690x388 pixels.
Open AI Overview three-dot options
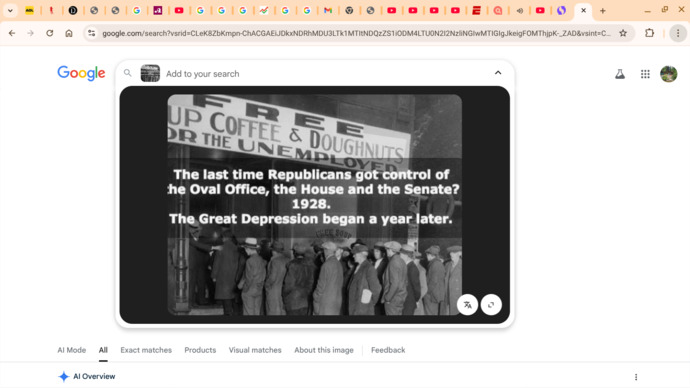pyautogui.click(x=636, y=377)
